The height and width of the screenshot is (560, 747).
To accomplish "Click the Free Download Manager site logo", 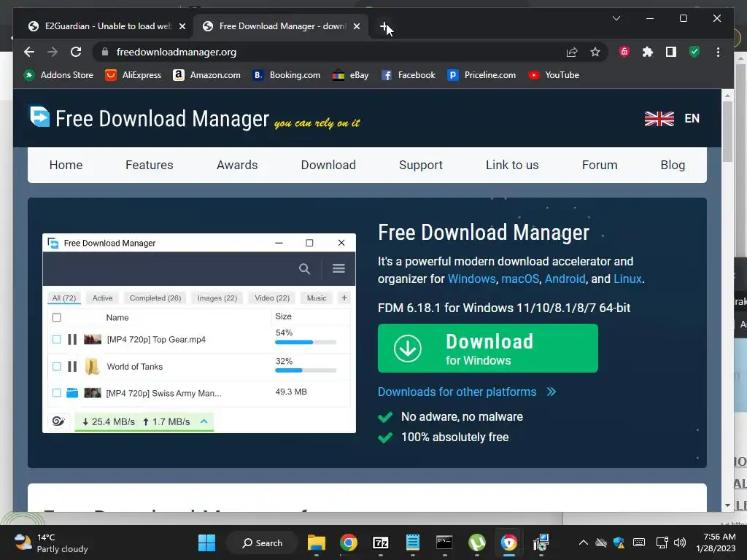I will pos(148,118).
